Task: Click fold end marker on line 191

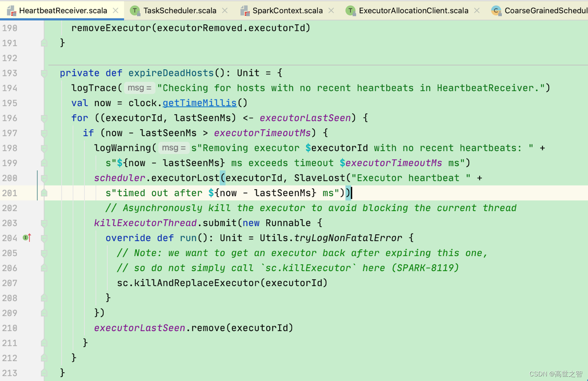Action: pyautogui.click(x=44, y=43)
